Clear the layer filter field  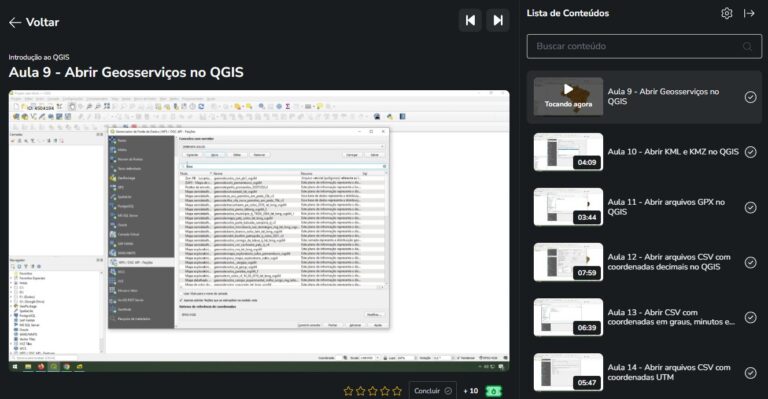[384, 166]
